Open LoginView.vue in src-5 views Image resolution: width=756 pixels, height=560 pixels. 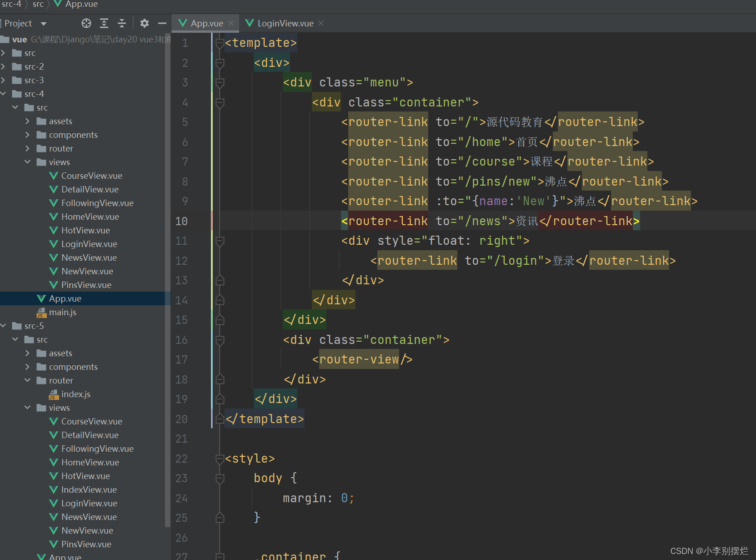89,504
